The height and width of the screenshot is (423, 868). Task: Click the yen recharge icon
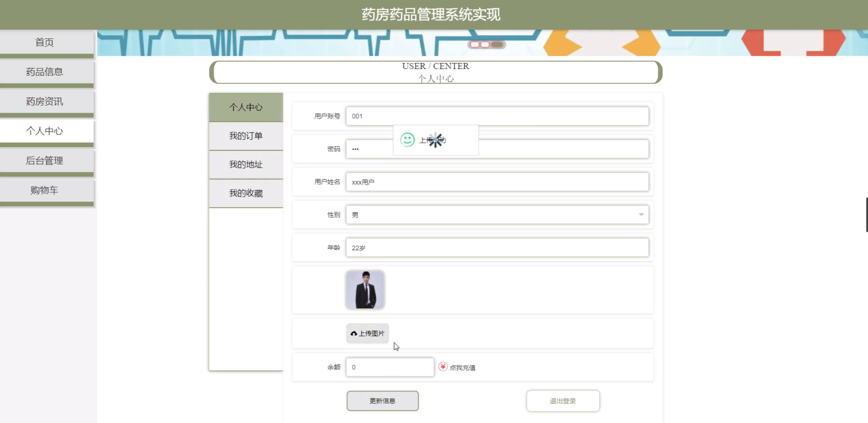click(x=443, y=367)
